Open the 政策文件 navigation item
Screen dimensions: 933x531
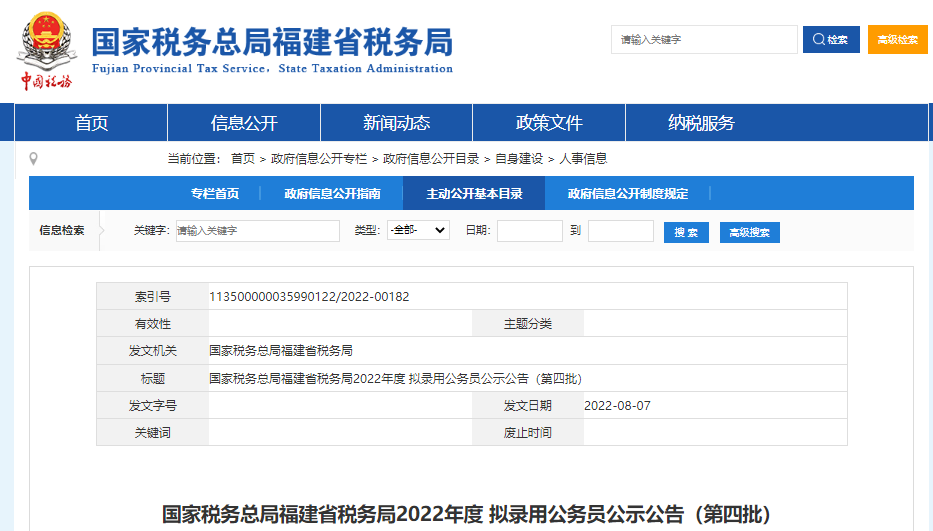pyautogui.click(x=549, y=123)
